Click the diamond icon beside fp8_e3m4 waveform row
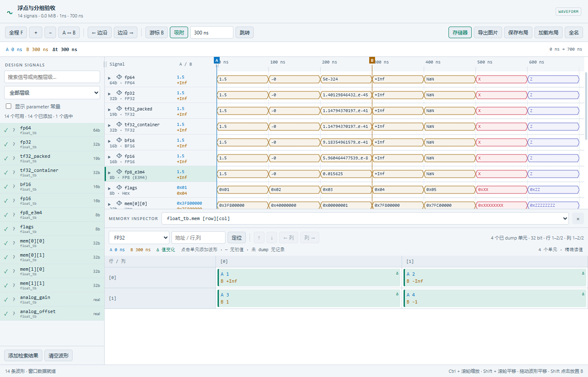 119,171
